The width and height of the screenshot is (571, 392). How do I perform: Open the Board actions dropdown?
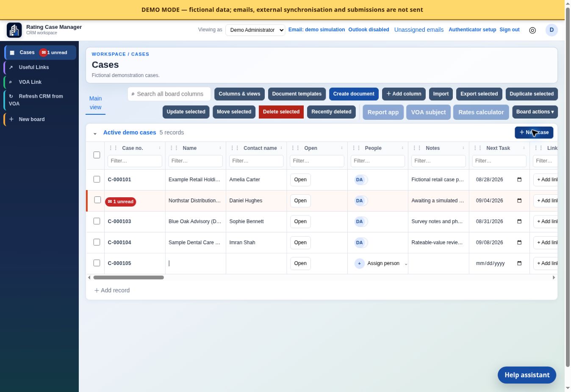535,112
